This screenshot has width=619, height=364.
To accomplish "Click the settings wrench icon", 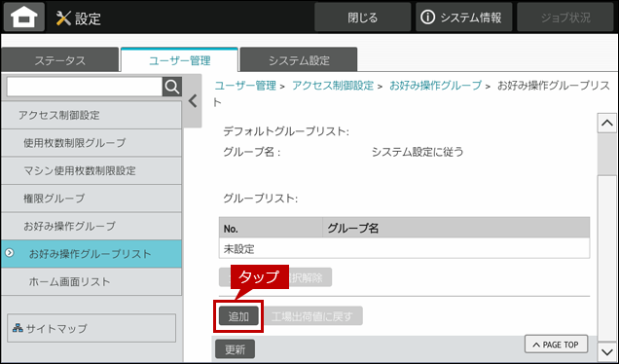I will 63,18.
